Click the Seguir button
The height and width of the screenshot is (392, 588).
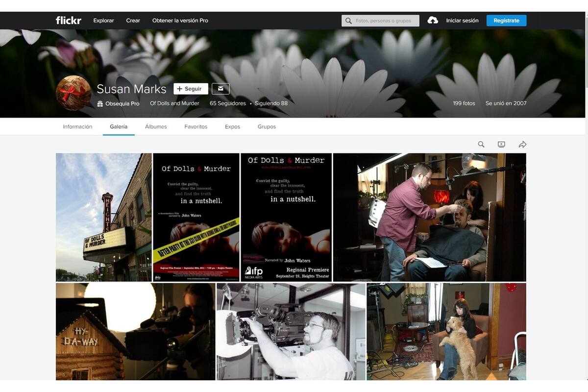tap(191, 89)
